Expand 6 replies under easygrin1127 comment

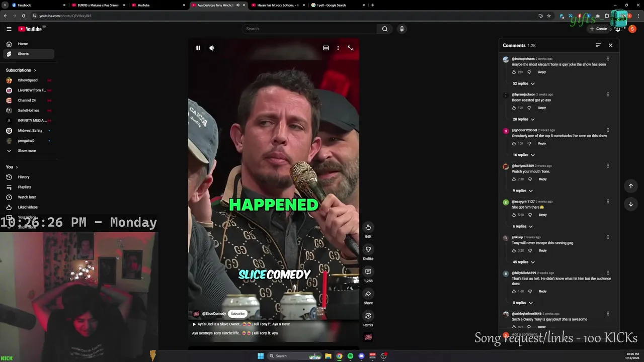[x=522, y=226]
